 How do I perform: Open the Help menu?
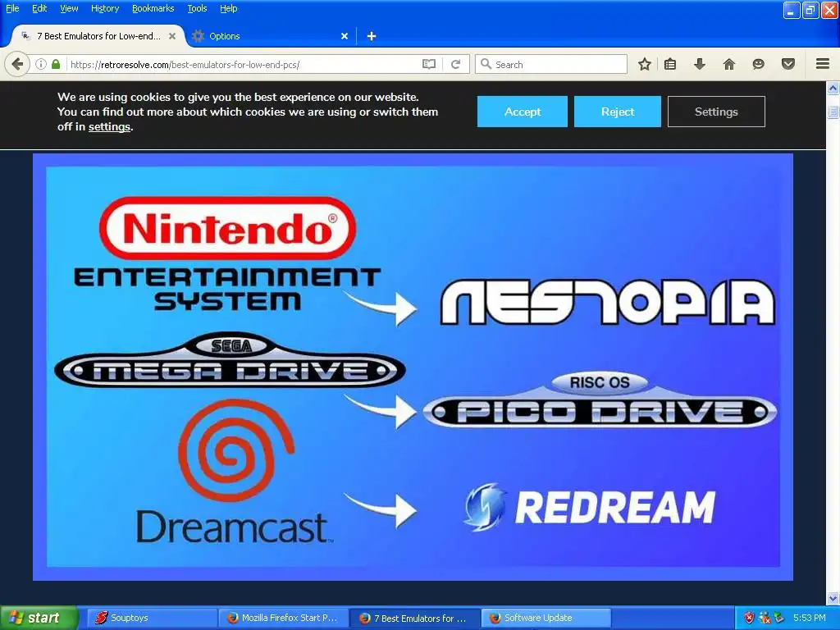pos(229,8)
